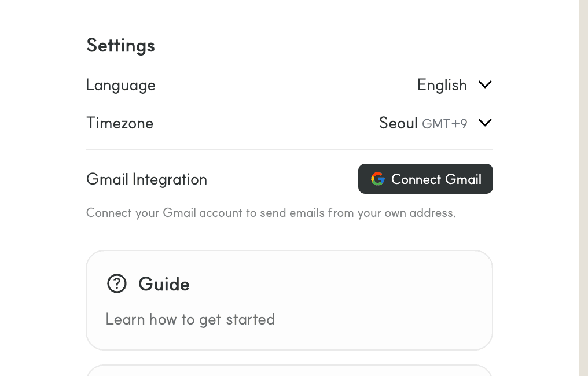Screen dimensions: 588x376
Task: Select the English language value text
Action: [442, 84]
